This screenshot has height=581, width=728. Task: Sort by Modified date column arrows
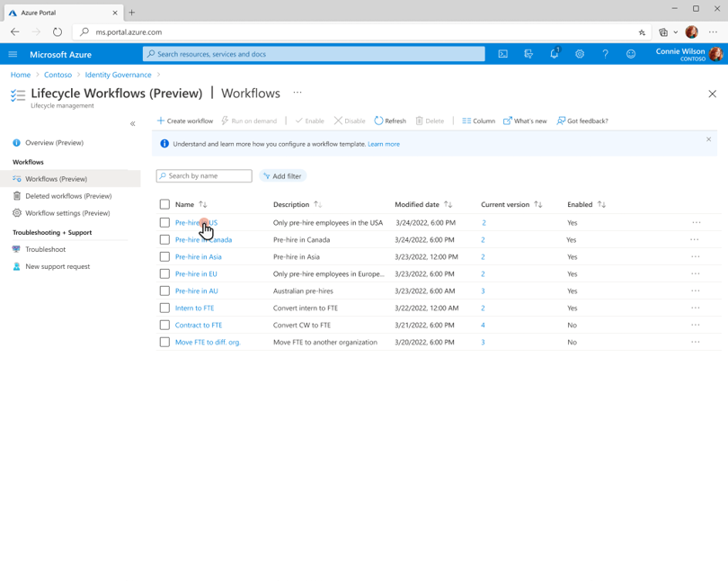448,204
